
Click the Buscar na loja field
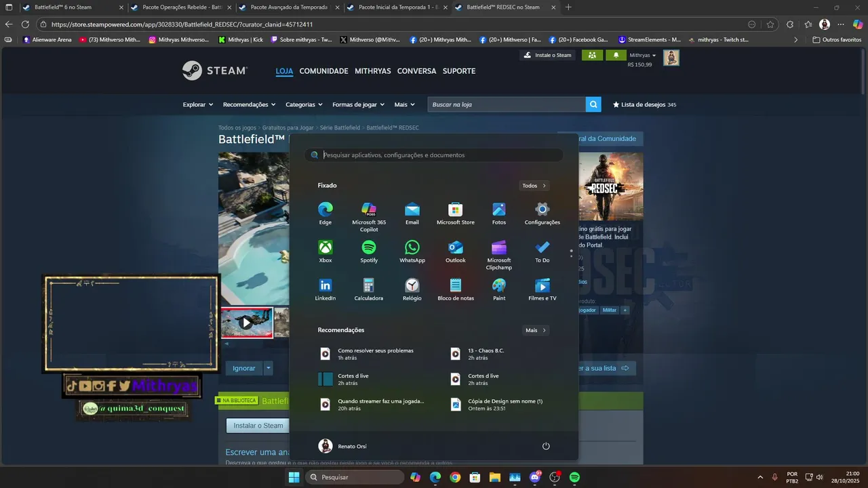coord(507,104)
